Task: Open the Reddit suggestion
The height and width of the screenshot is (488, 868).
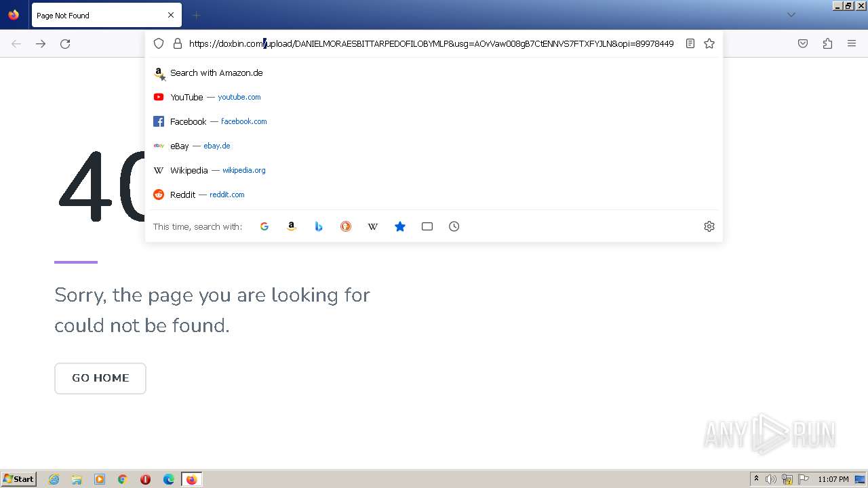Action: (x=434, y=195)
